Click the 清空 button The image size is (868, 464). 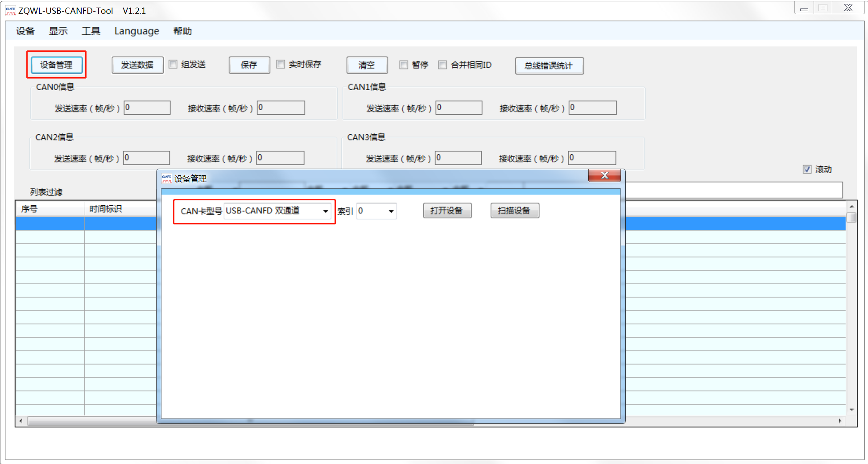pyautogui.click(x=367, y=65)
